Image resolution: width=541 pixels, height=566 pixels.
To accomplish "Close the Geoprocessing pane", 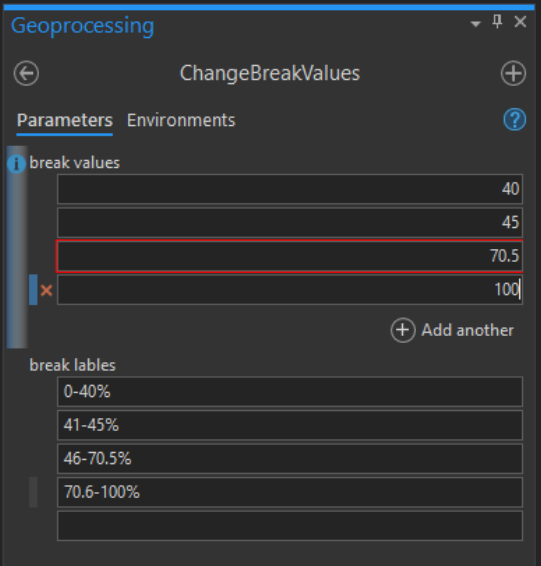I will pyautogui.click(x=520, y=22).
